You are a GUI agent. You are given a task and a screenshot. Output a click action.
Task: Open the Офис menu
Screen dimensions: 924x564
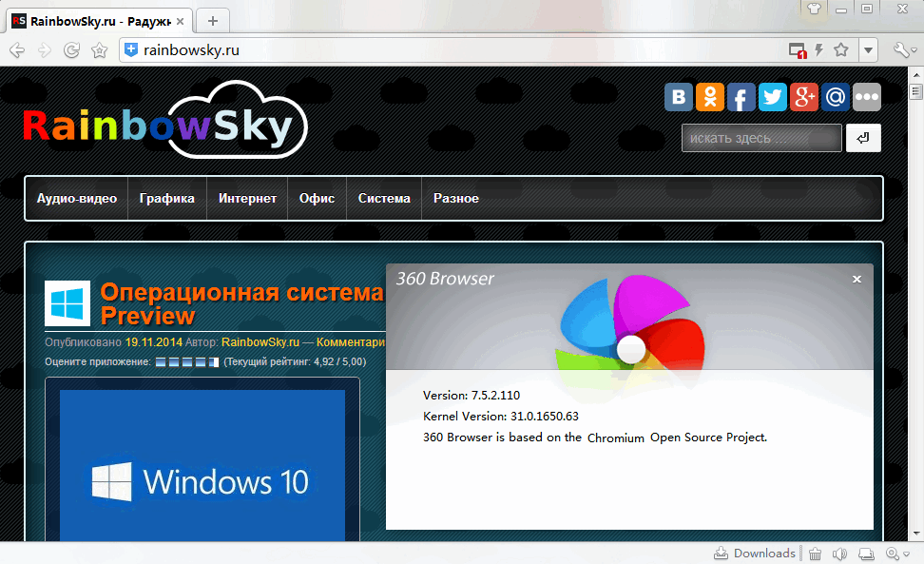318,198
